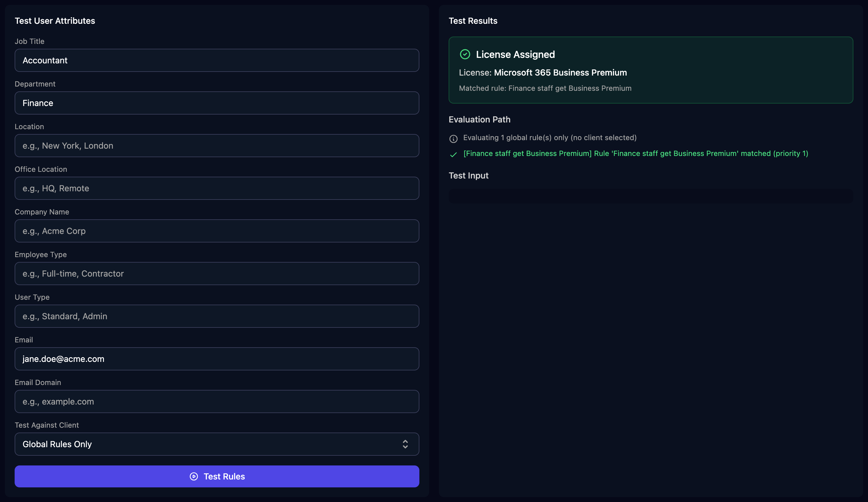Click the Employee Type input field
Image resolution: width=868 pixels, height=502 pixels.
pos(217,274)
